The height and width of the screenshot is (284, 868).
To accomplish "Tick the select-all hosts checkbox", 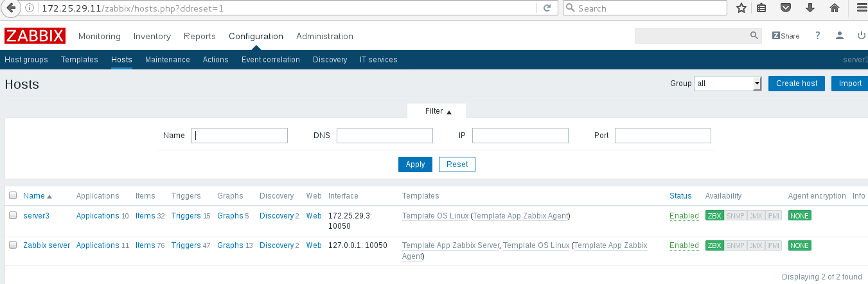I will [13, 195].
